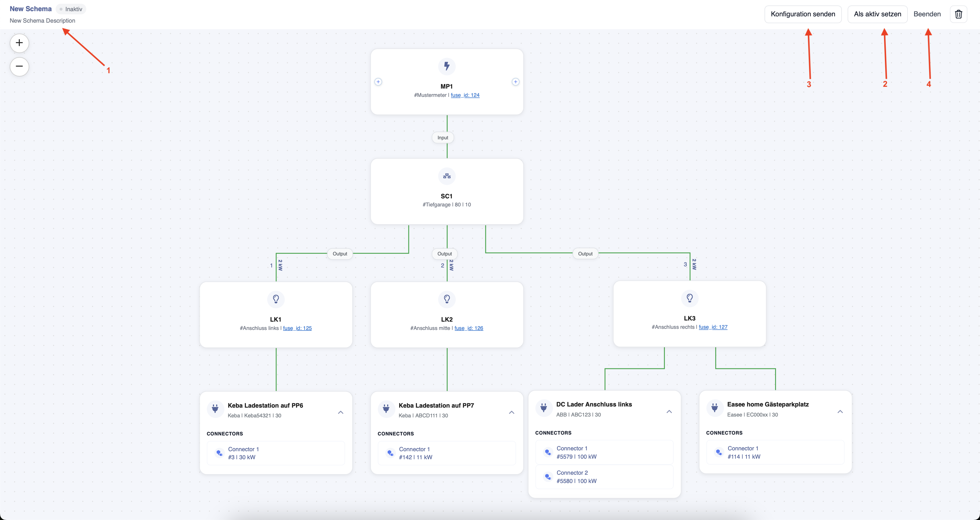The height and width of the screenshot is (520, 980).
Task: Open fuse_id: 127 link on LK3
Action: (x=713, y=327)
